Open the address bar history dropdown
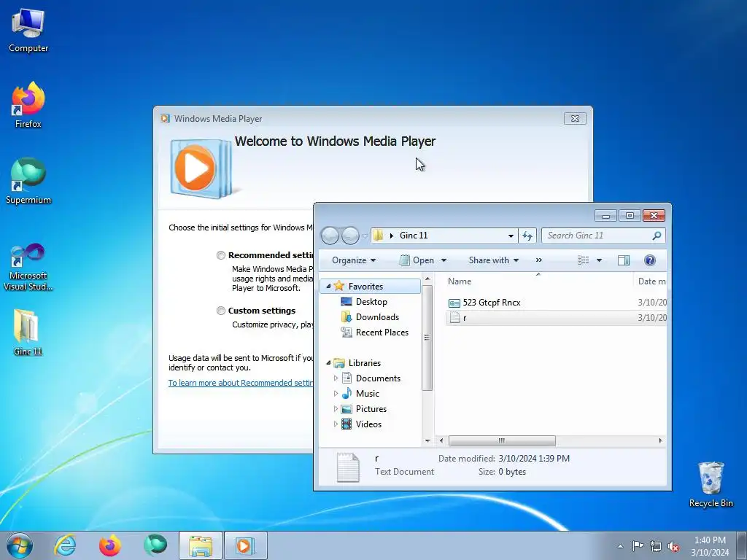 [511, 236]
